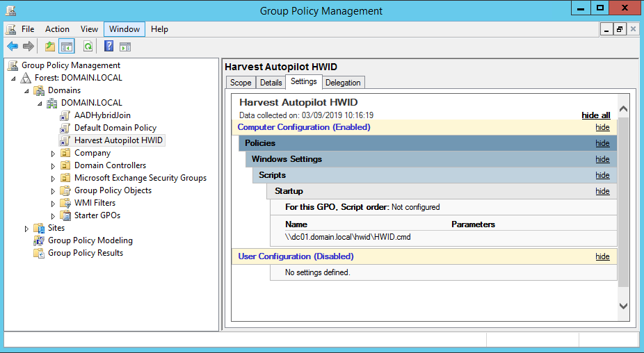
Task: Click the Company OU folder icon
Action: [65, 153]
